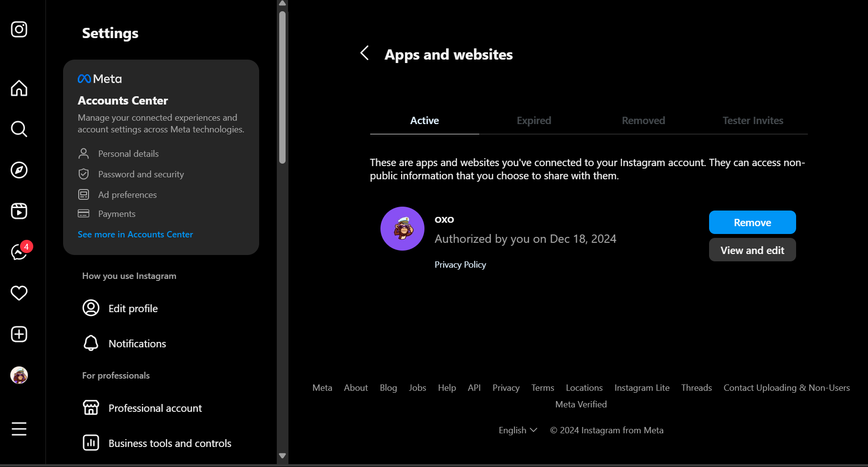Open the About footer link
Viewport: 868px width, 467px height.
pyautogui.click(x=356, y=388)
